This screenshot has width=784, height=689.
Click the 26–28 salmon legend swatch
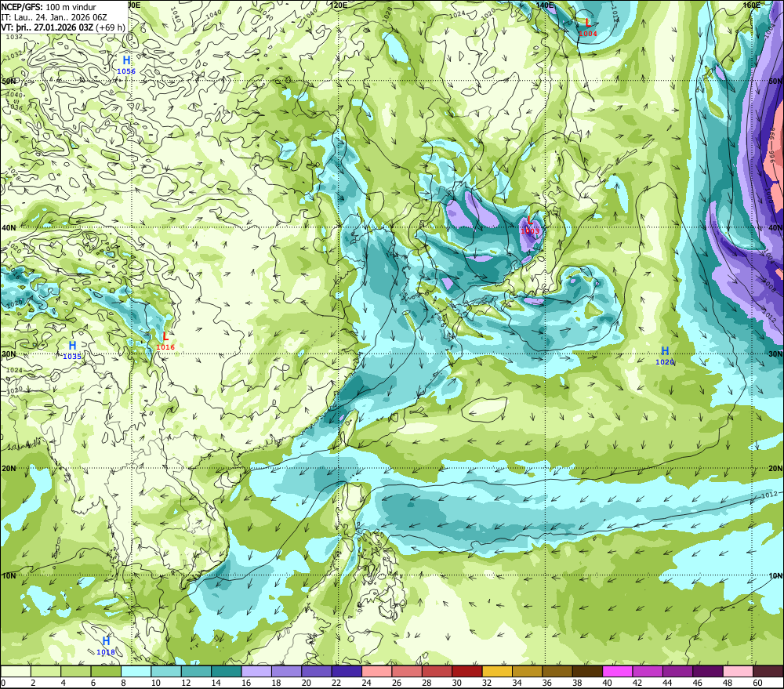point(407,671)
